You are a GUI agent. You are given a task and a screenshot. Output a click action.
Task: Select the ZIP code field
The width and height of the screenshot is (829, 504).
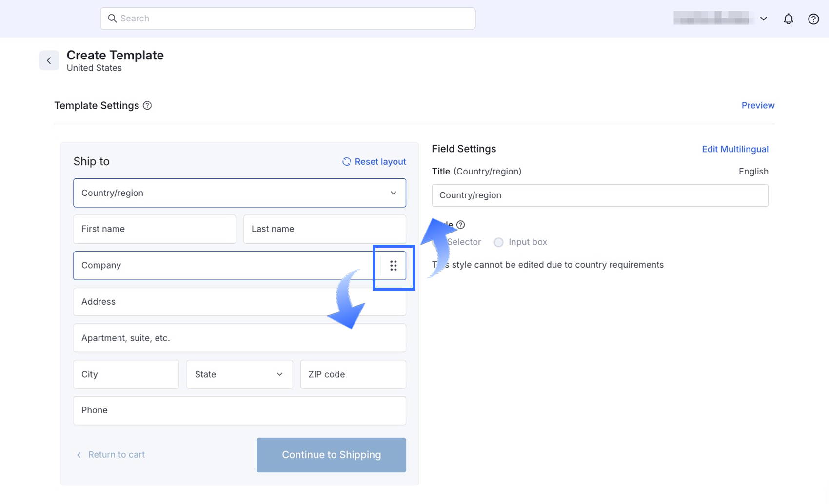(x=353, y=374)
